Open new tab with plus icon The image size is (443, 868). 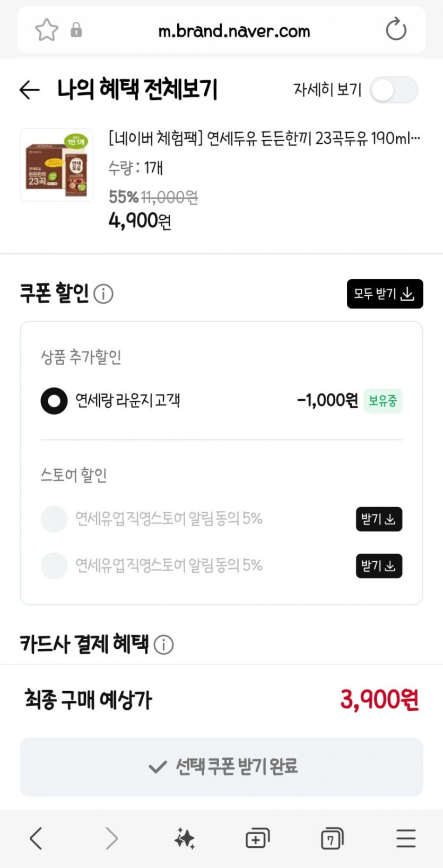coord(257,838)
